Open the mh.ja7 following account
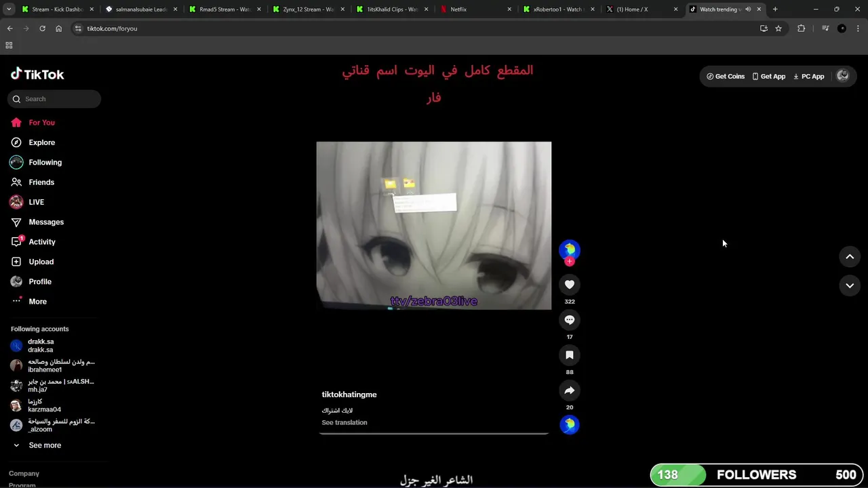 point(54,386)
